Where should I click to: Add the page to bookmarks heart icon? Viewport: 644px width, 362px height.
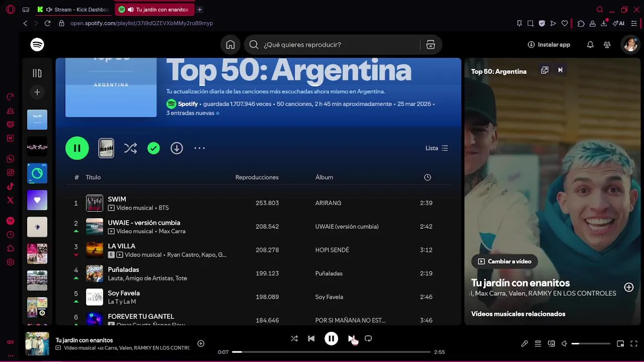[565, 23]
